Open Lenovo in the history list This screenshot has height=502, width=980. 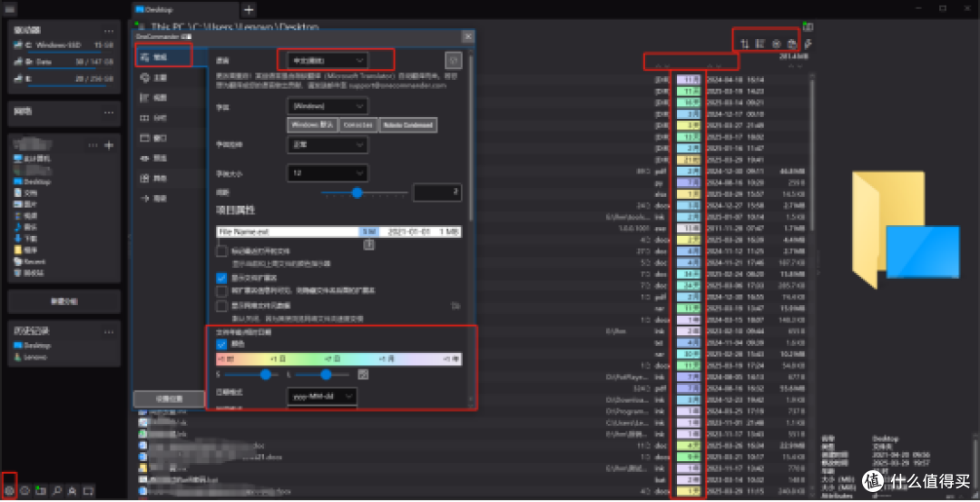click(x=33, y=357)
